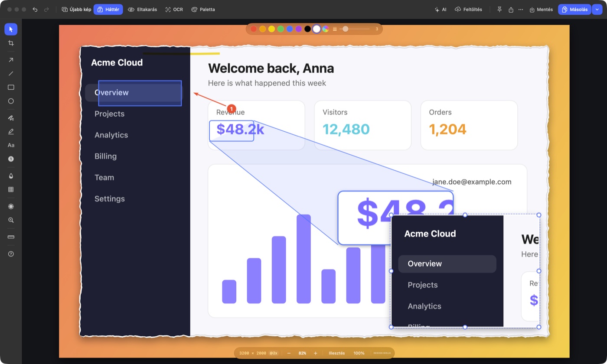Open the stroke style lines menu
This screenshot has height=364, width=607.
(x=335, y=29)
